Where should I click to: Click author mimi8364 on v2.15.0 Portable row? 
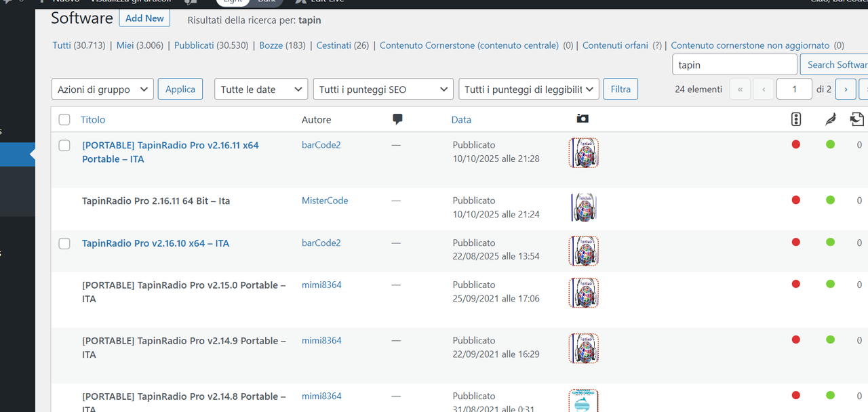(x=321, y=285)
